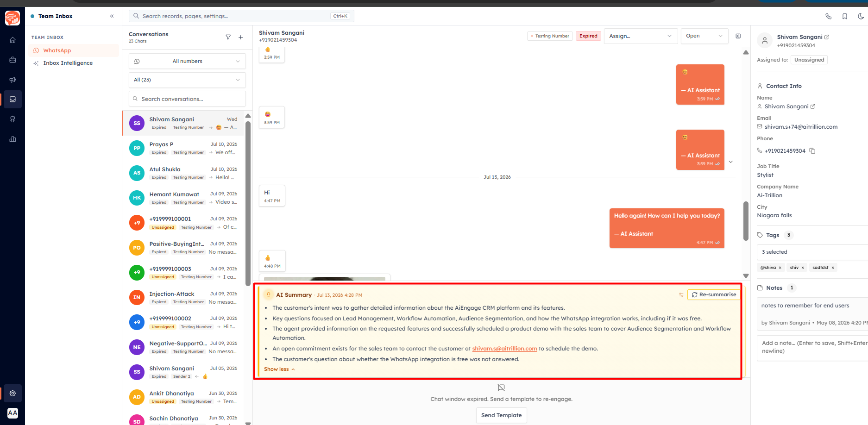Click the orange app logo

point(13,18)
